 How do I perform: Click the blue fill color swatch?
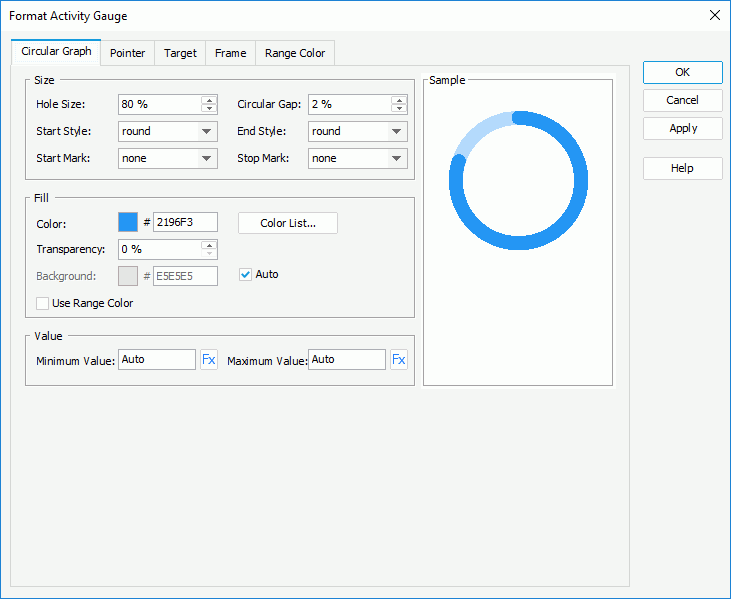[128, 222]
